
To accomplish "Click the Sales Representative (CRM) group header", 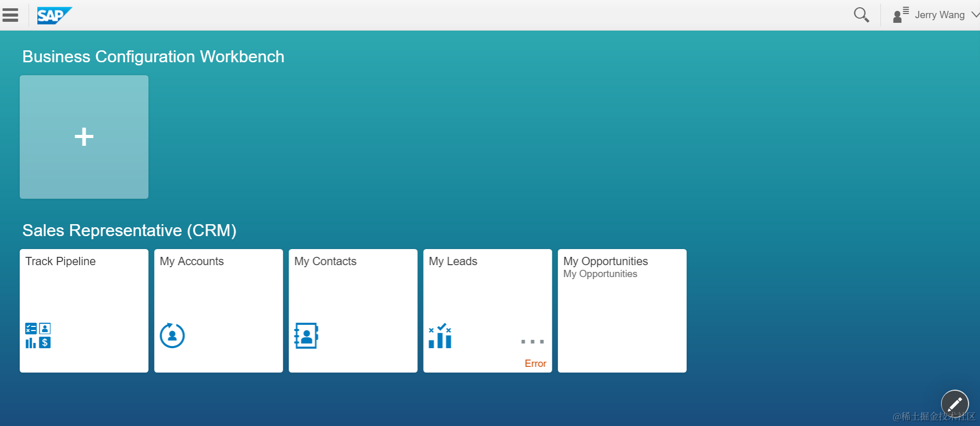I will 129,230.
